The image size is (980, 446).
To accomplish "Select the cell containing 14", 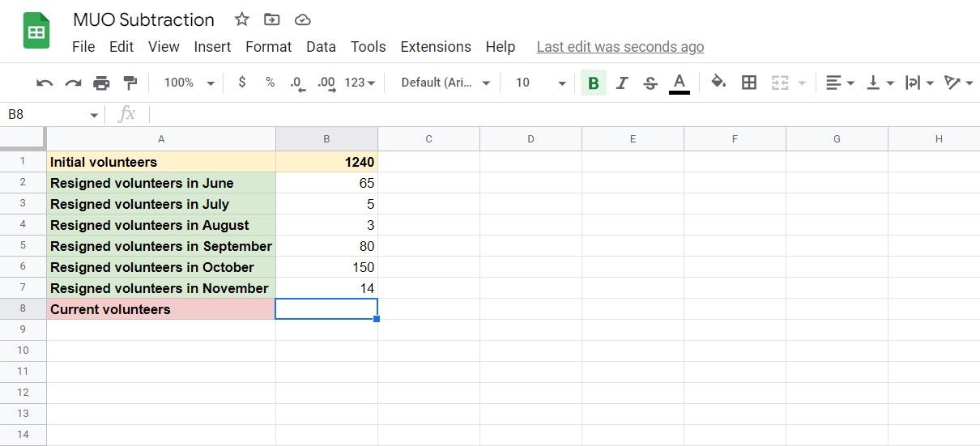I will (x=326, y=288).
